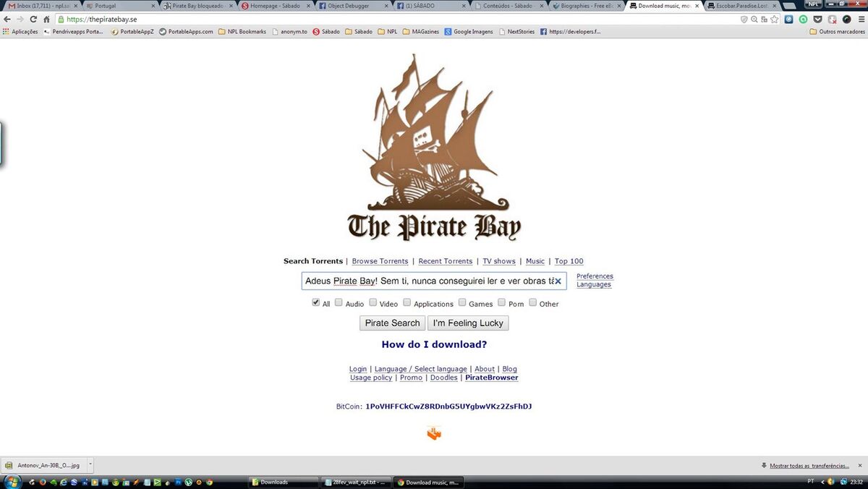Click the BitCoin address link
This screenshot has height=489, width=868.
448,407
